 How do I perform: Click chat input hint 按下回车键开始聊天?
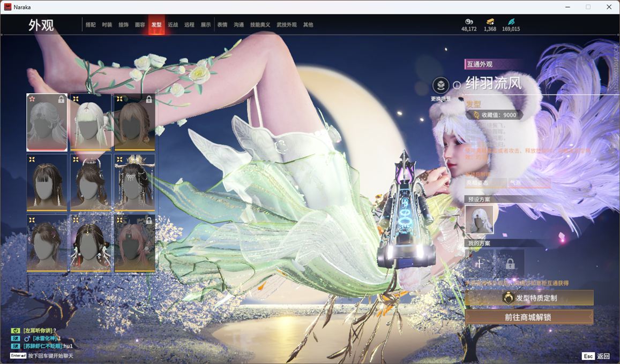pyautogui.click(x=50, y=356)
